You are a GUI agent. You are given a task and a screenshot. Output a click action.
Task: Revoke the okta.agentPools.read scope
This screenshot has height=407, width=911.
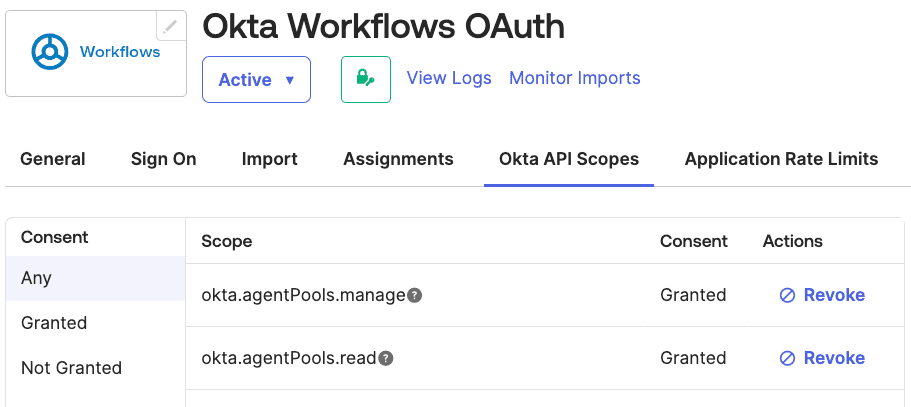point(822,358)
